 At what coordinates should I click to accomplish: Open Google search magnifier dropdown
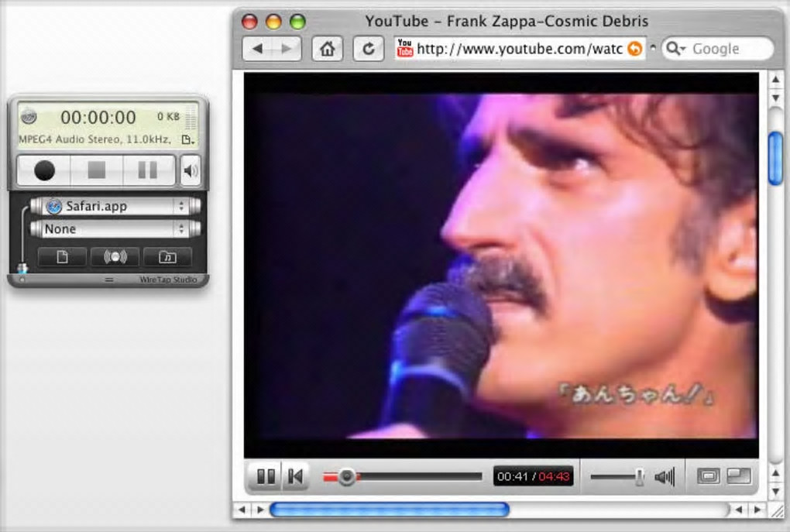pyautogui.click(x=675, y=49)
